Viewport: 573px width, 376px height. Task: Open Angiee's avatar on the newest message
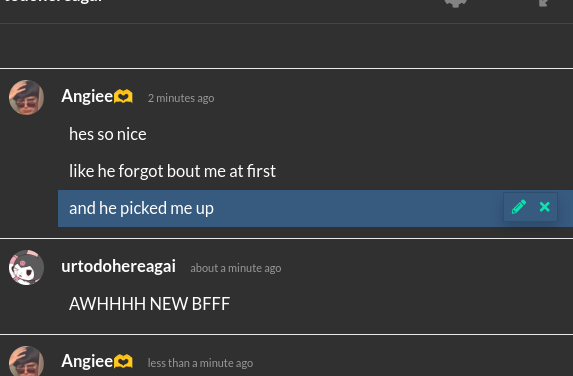tap(26, 361)
